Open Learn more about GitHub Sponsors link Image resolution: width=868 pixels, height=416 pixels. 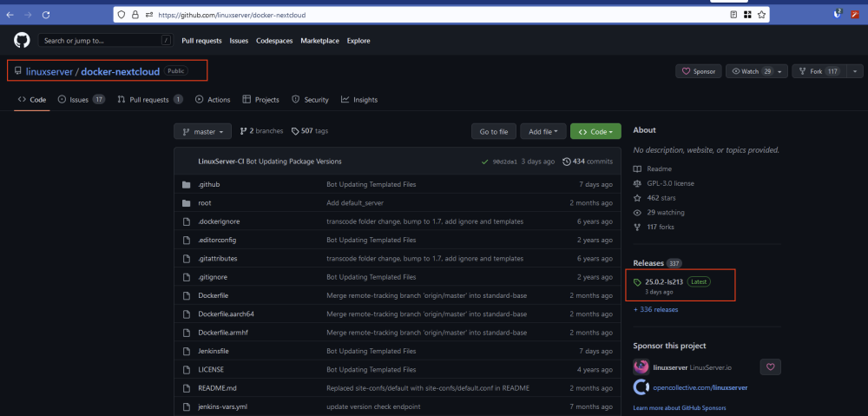(680, 407)
